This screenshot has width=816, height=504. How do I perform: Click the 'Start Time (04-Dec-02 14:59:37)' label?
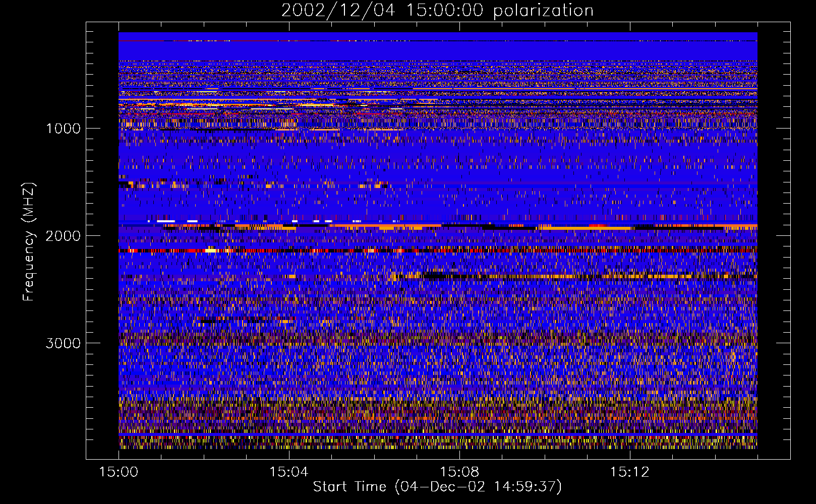click(x=437, y=487)
